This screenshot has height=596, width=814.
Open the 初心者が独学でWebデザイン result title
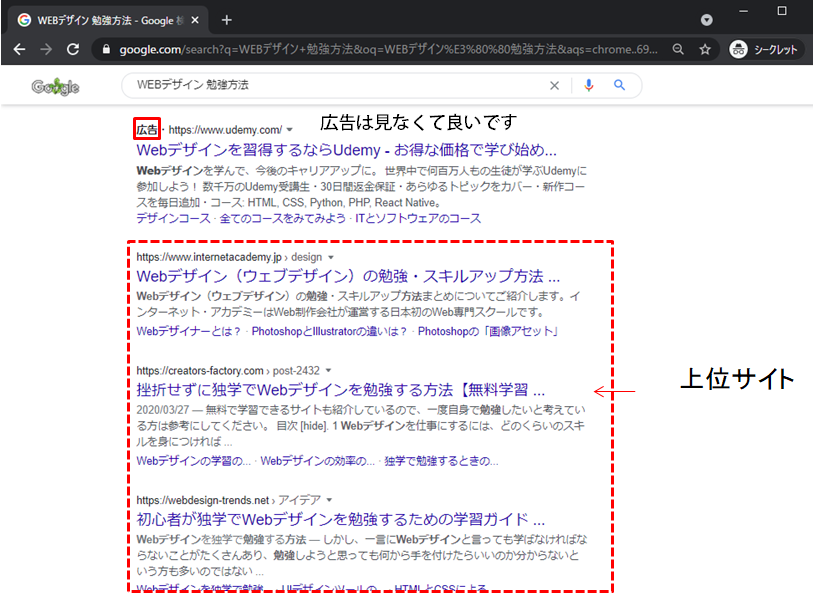341,520
